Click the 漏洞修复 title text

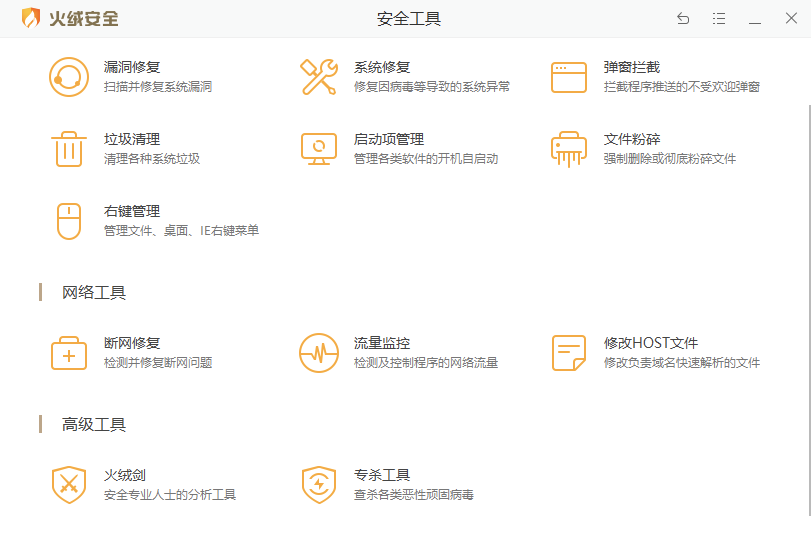click(x=132, y=67)
